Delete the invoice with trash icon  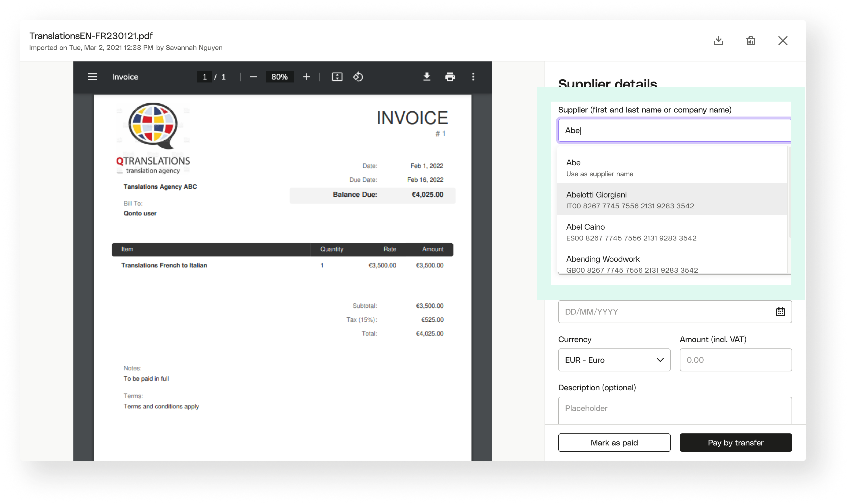[x=750, y=41]
